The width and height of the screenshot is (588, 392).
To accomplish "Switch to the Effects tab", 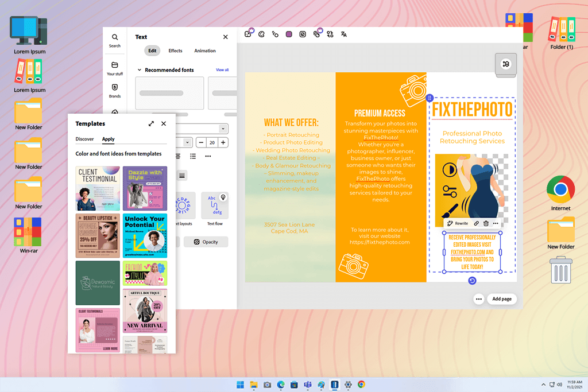I will 175,51.
